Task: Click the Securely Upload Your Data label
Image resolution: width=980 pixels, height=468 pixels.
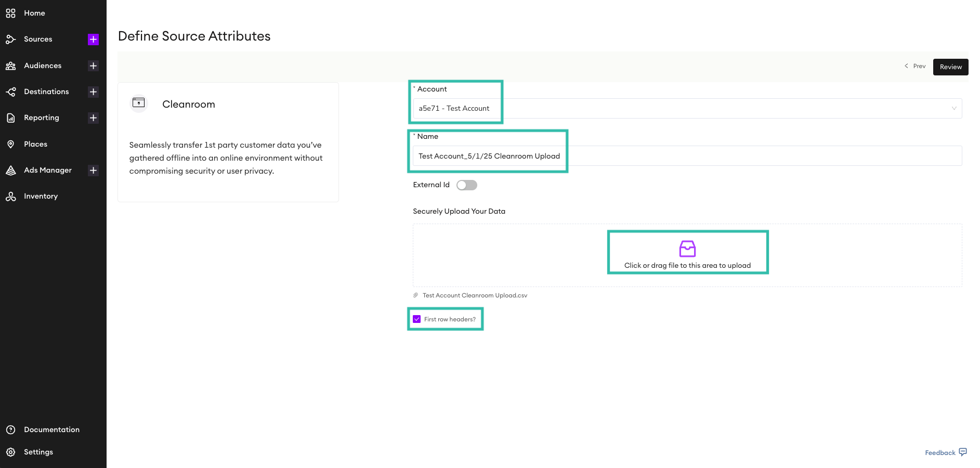Action: pos(459,211)
